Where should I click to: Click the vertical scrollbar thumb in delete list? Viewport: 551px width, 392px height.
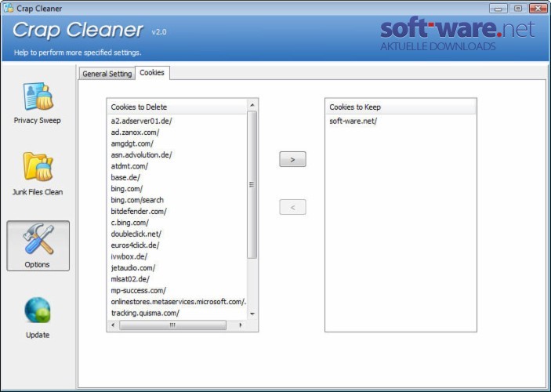[252, 184]
